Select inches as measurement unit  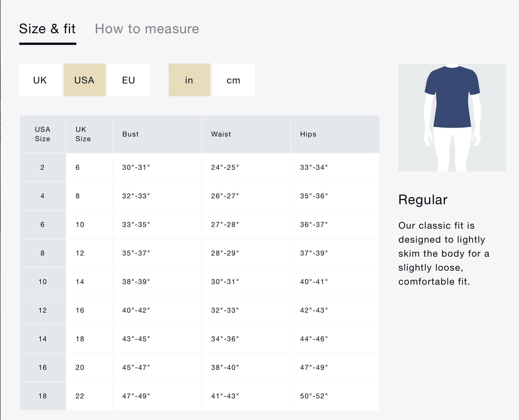[189, 80]
